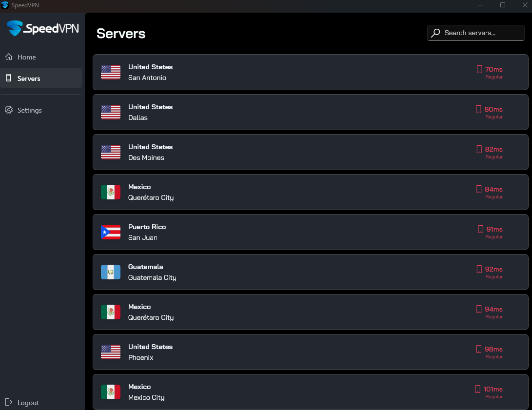Click the magnifier icon in search box
532x410 pixels.
[436, 33]
